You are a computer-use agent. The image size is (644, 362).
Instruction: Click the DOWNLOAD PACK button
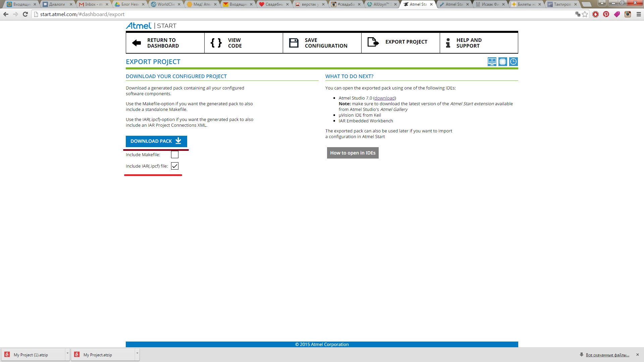[x=156, y=141]
